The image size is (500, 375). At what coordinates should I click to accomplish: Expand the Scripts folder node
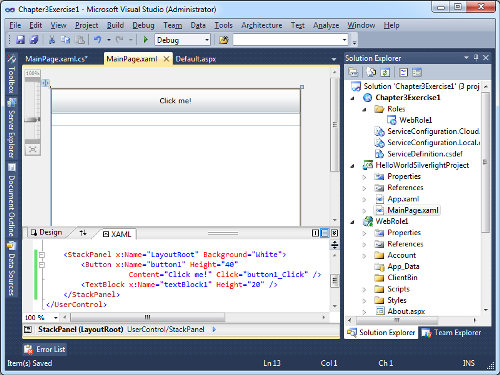364,290
